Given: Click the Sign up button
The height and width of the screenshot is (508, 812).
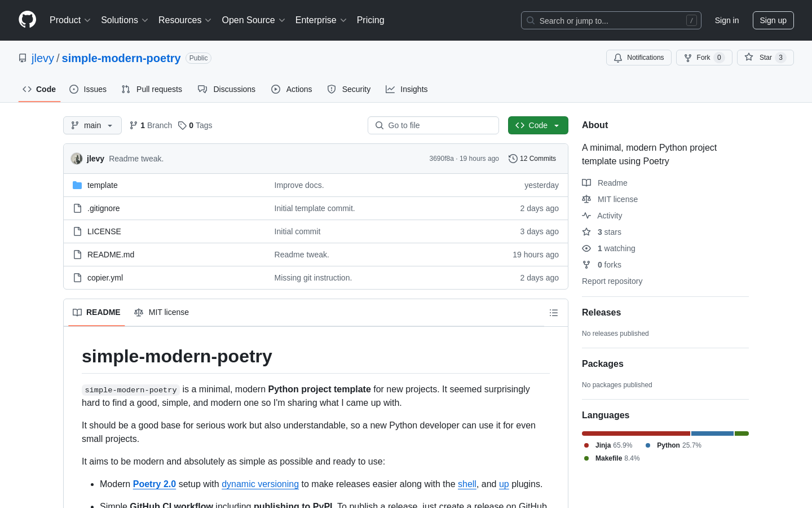Looking at the screenshot, I should pos(773,20).
